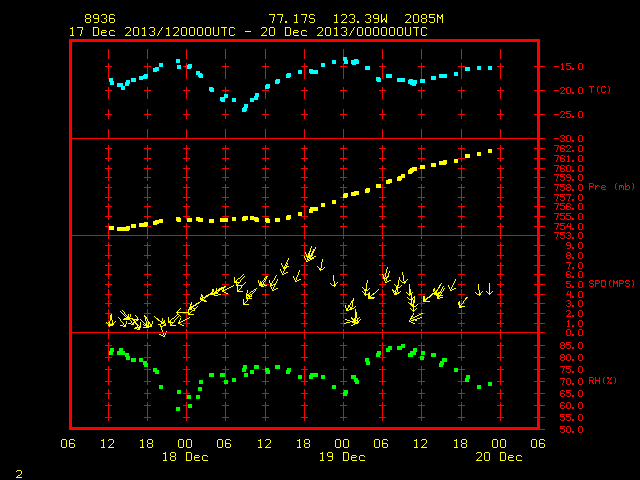Click the 85.0 humidity tick label
The image size is (640, 480).
(x=571, y=346)
